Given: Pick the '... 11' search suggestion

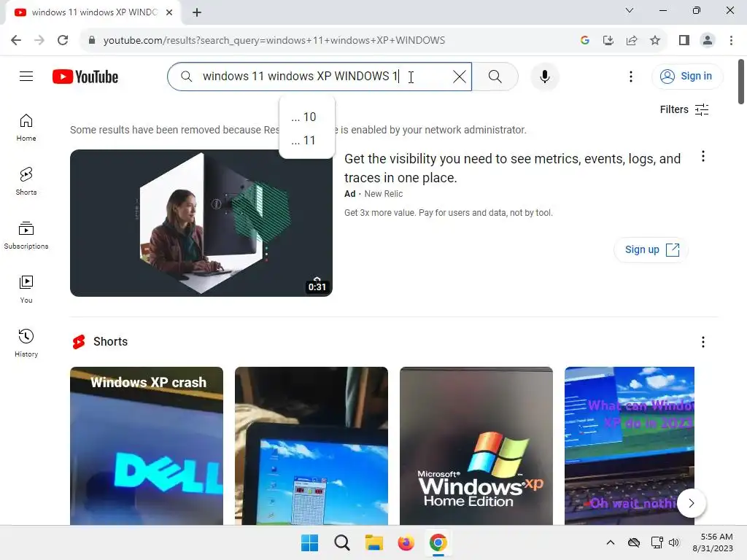Looking at the screenshot, I should coord(307,140).
